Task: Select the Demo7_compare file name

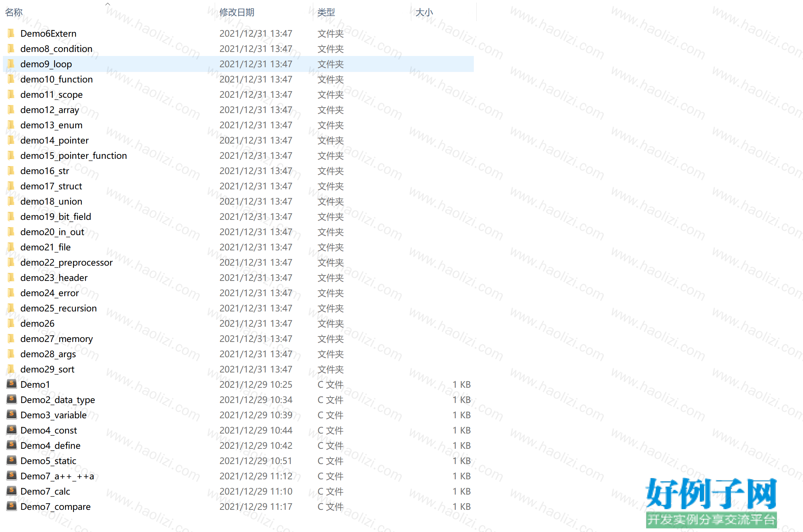Action: point(56,507)
